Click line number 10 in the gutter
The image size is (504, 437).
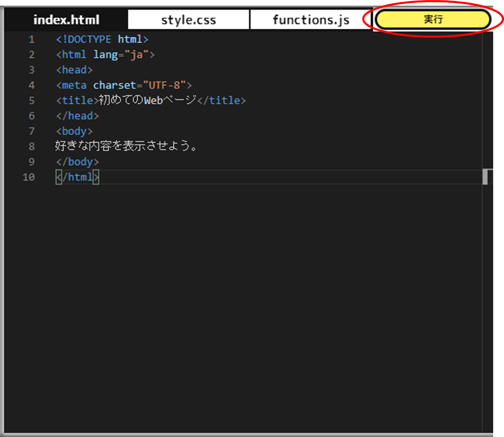(x=28, y=177)
